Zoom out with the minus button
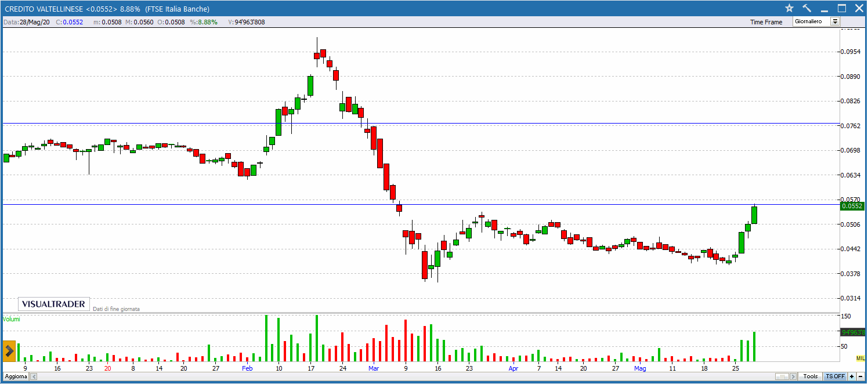 pos(860,376)
